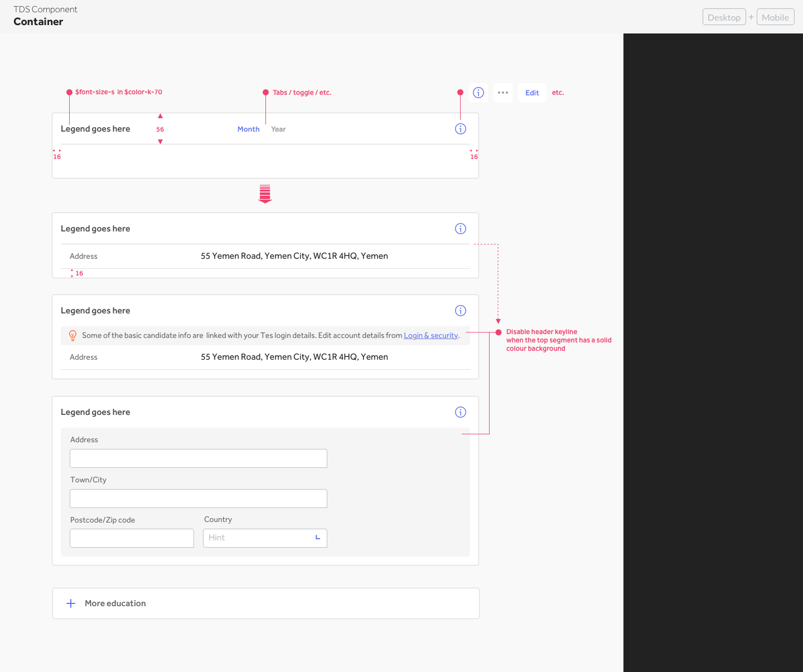Click the address value in the second container
The height and width of the screenshot is (672, 803).
coord(294,256)
